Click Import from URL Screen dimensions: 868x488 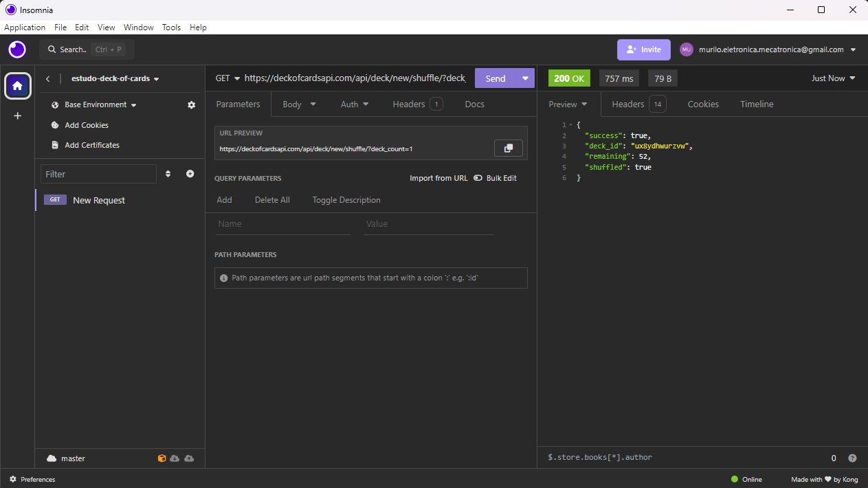point(438,178)
